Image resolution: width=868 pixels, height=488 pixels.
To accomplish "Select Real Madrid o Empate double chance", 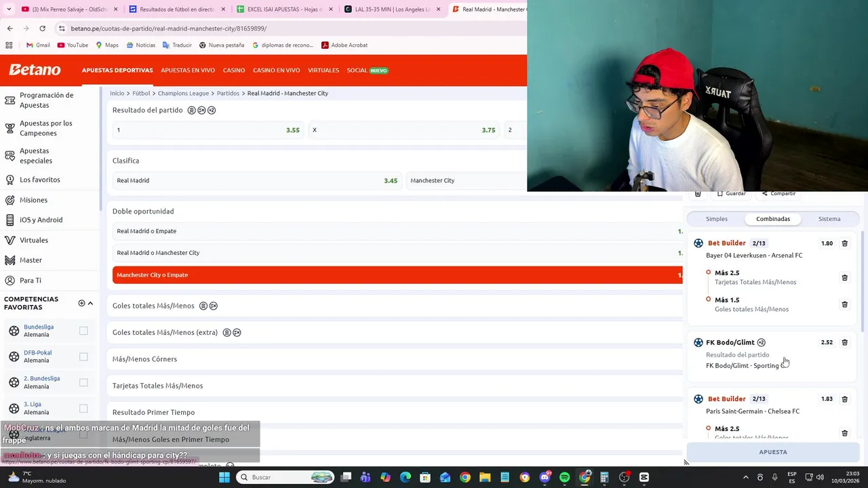I will tap(398, 231).
